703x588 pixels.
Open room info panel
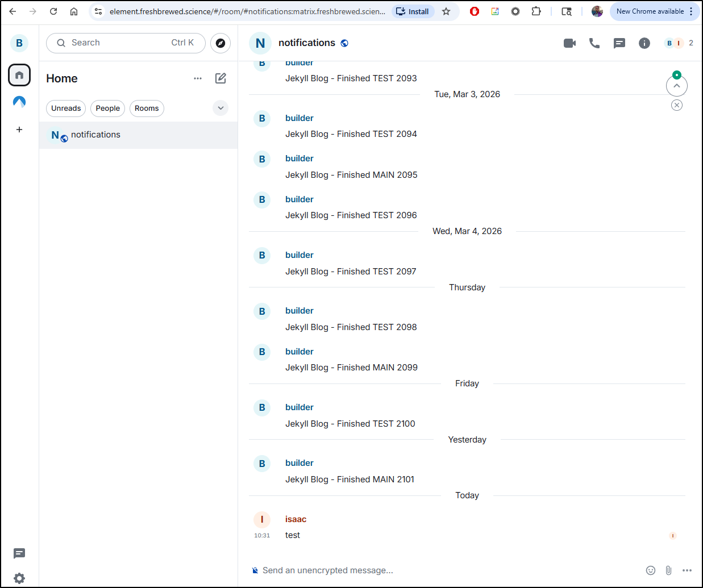tap(644, 43)
